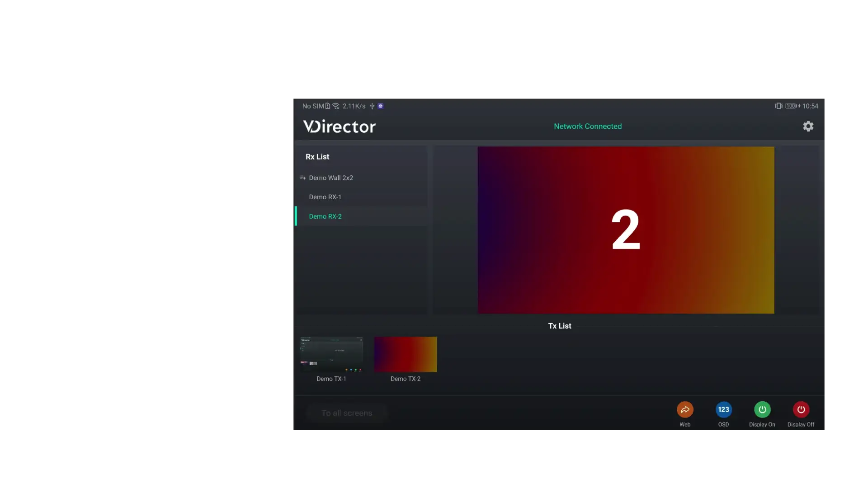Click the VDirector logo
The height and width of the screenshot is (488, 868).
339,127
